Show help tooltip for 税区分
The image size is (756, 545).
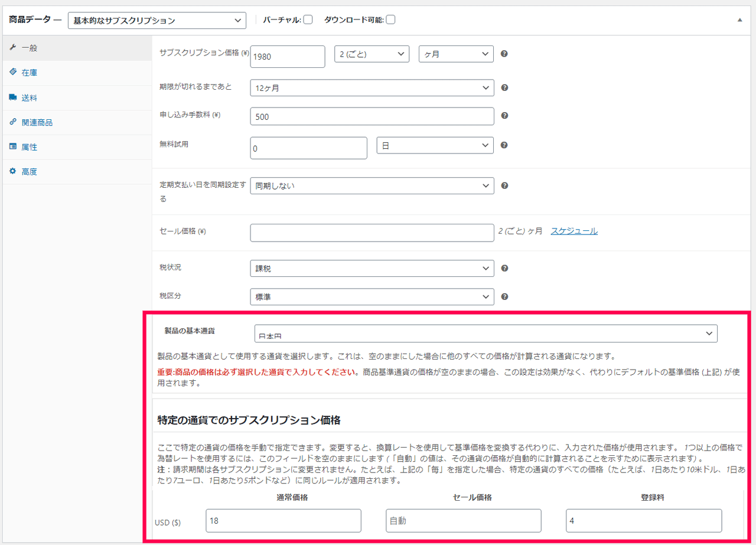504,297
